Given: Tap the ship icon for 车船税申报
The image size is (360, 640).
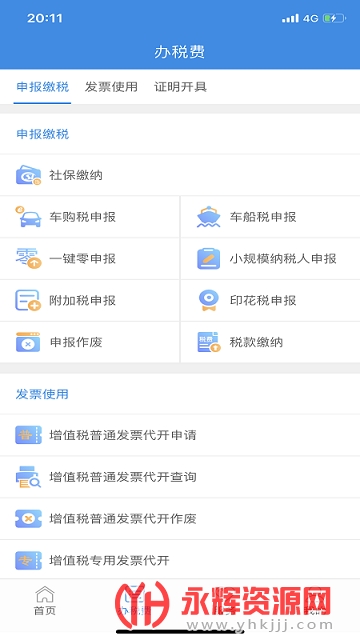Looking at the screenshot, I should [x=209, y=217].
